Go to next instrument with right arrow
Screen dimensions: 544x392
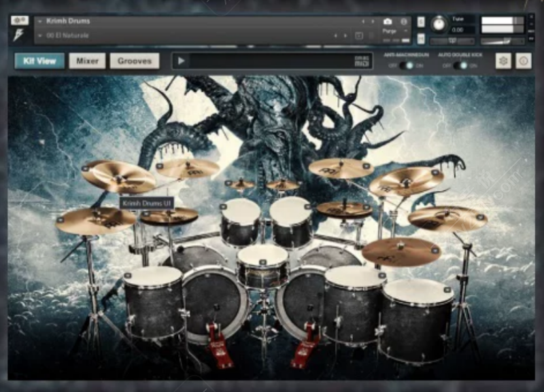[x=373, y=22]
